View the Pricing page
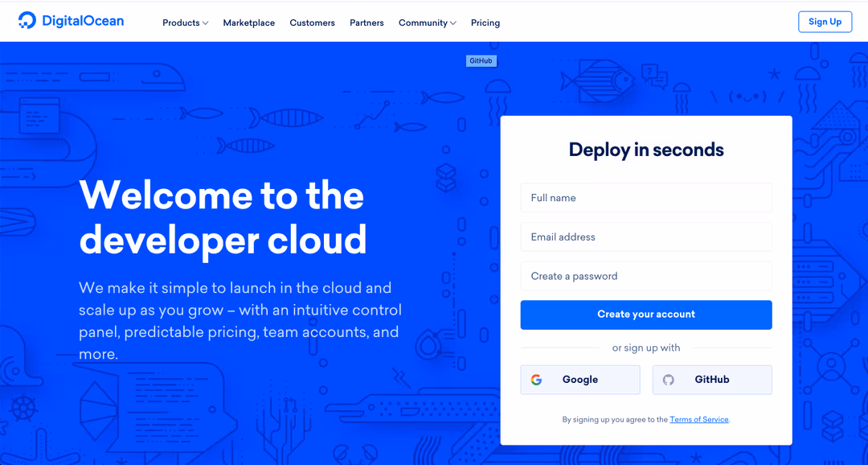This screenshot has width=868, height=465. pyautogui.click(x=485, y=23)
